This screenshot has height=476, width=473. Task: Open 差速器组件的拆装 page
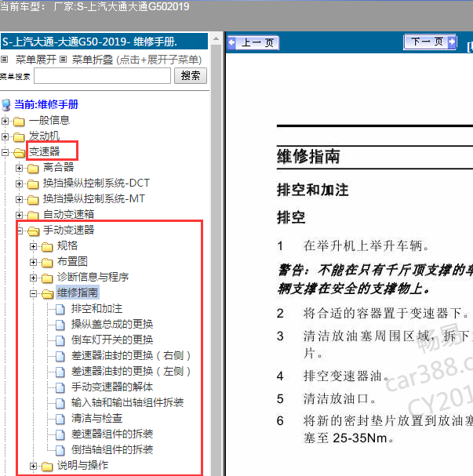pyautogui.click(x=112, y=434)
